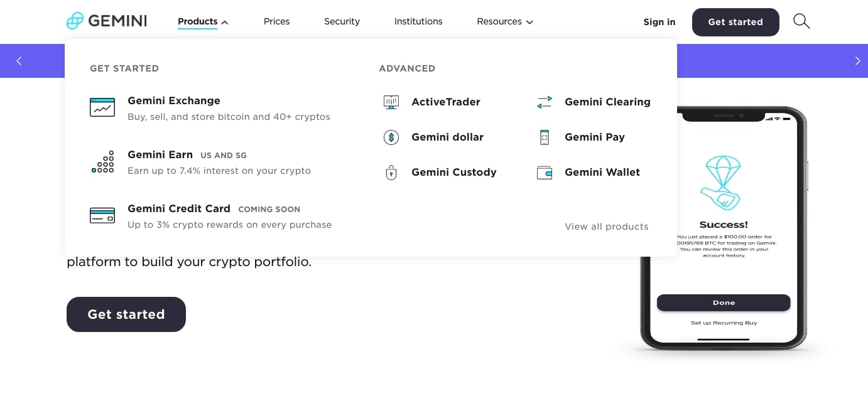Select the ActiveTrader monitor icon

[x=391, y=102]
